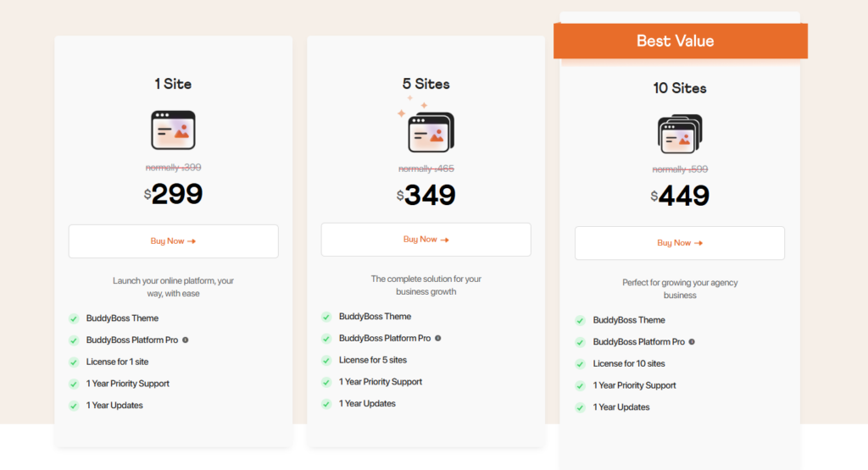The width and height of the screenshot is (868, 470).
Task: Click the 1 Site plan browser window icon
Action: pyautogui.click(x=173, y=130)
